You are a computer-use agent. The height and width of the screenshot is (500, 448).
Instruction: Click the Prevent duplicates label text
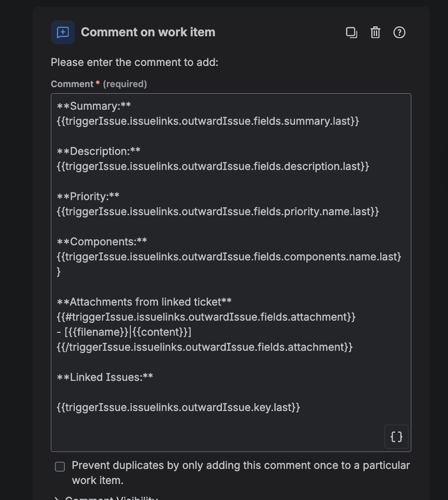click(x=240, y=473)
